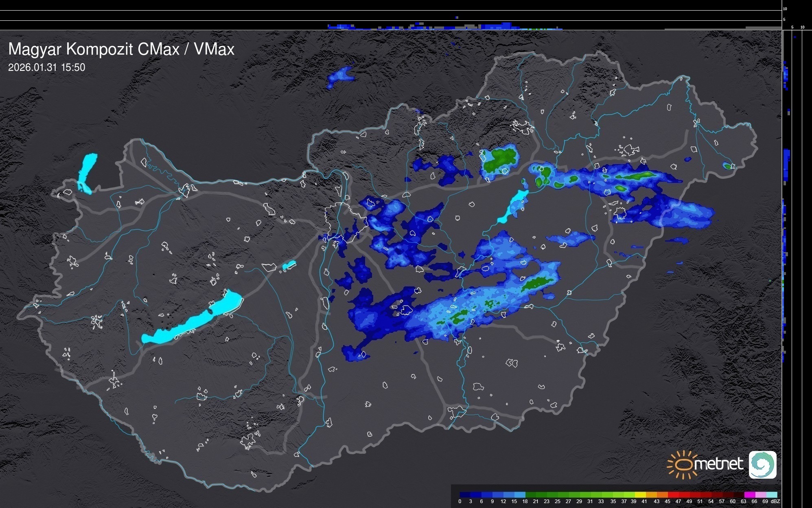Screen dimensions: 812x508
Task: Click the 10 label on top VMax panel
Action: pyautogui.click(x=785, y=9)
